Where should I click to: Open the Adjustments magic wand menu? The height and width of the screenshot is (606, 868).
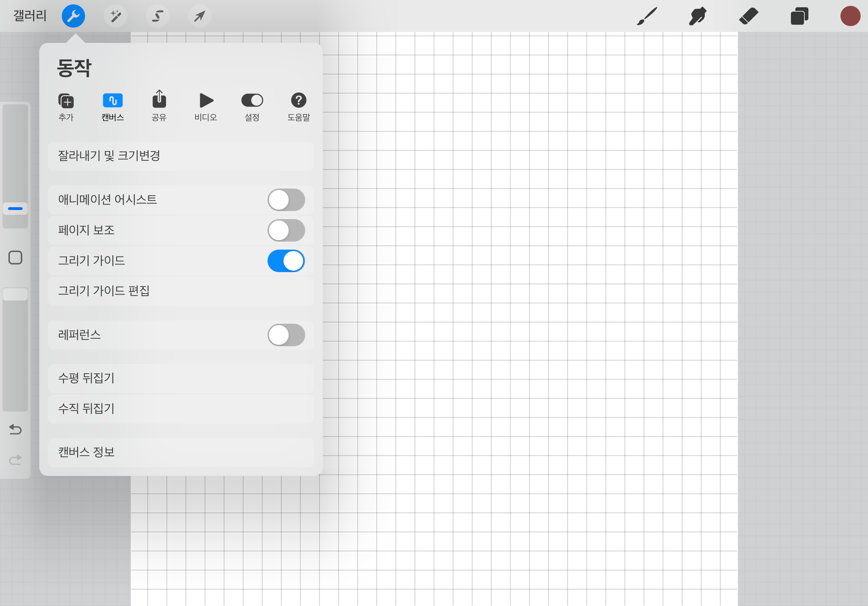tap(115, 16)
